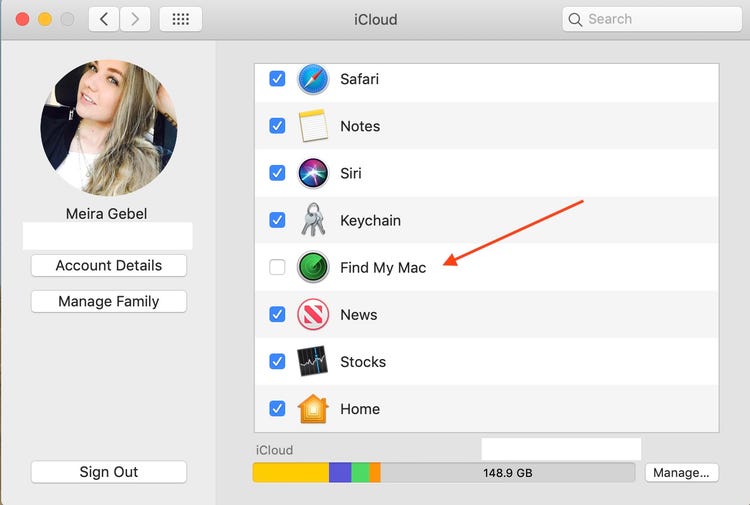Click the Sign Out button
750x505 pixels.
coord(109,472)
